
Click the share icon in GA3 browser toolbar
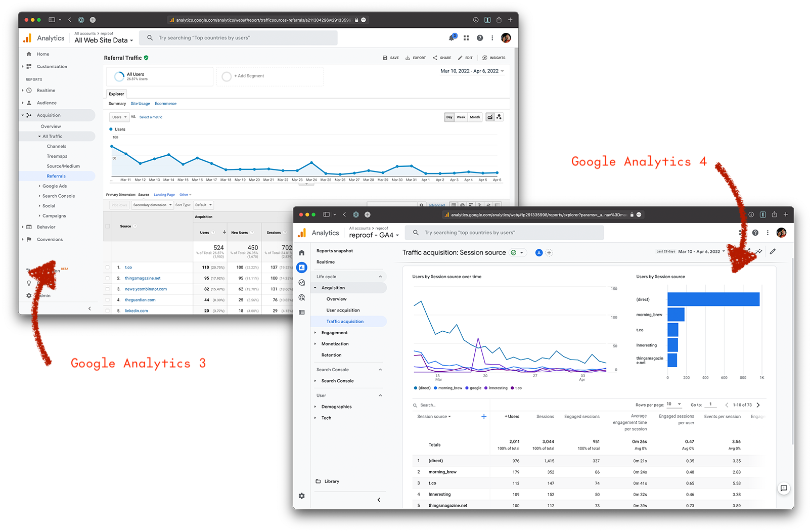click(499, 20)
